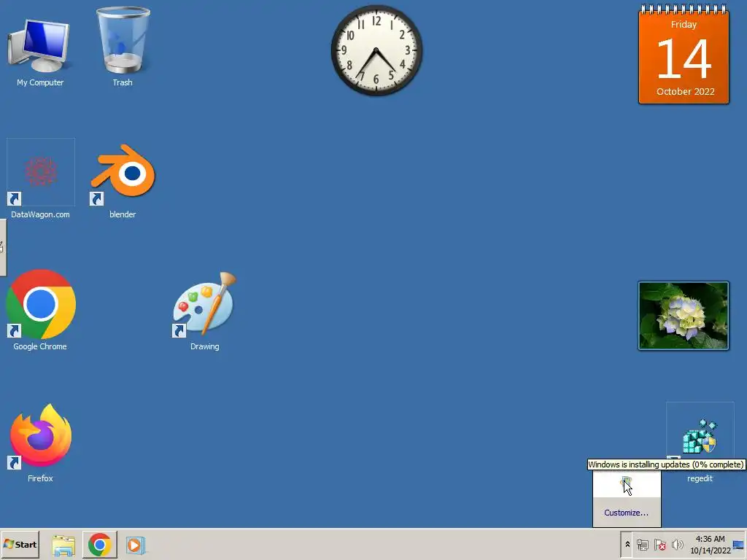The width and height of the screenshot is (747, 560).
Task: Open the Action Center flag icon
Action: coord(659,545)
